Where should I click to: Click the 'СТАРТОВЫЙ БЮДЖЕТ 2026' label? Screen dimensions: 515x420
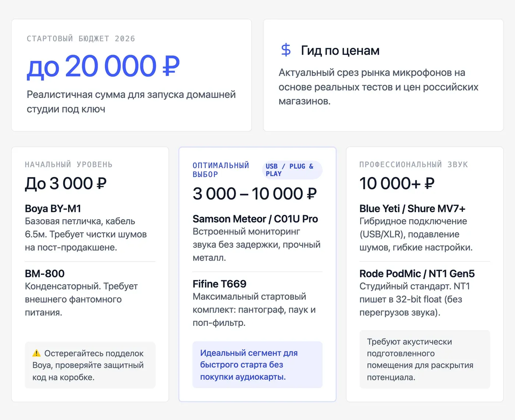pos(81,39)
